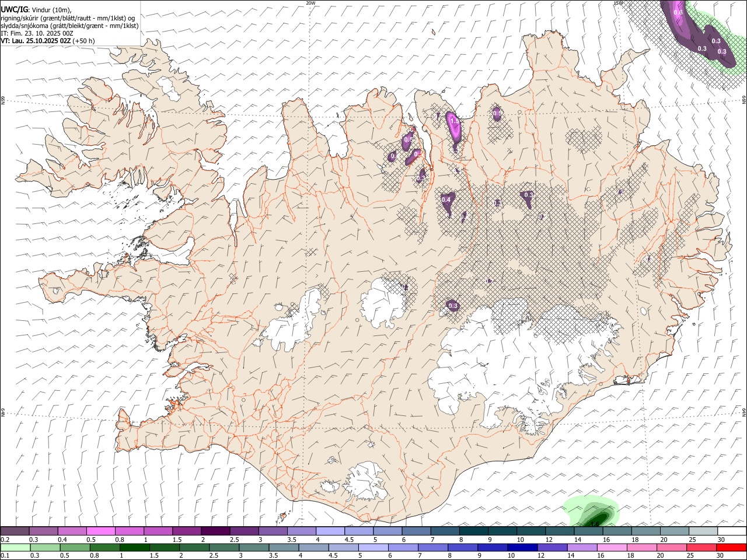This screenshot has width=747, height=560.
Task: Pick the darkest green rain swatch at 1
Action: click(135, 548)
